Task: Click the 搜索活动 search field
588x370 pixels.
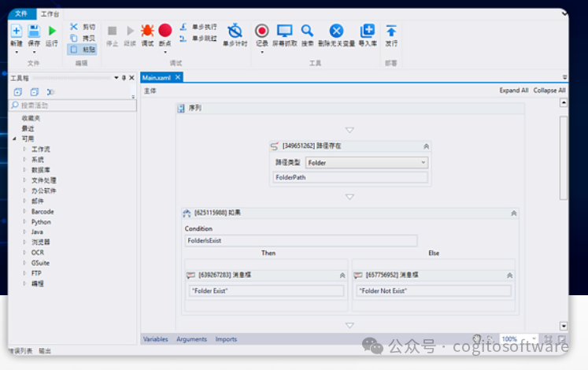Action: tap(72, 105)
